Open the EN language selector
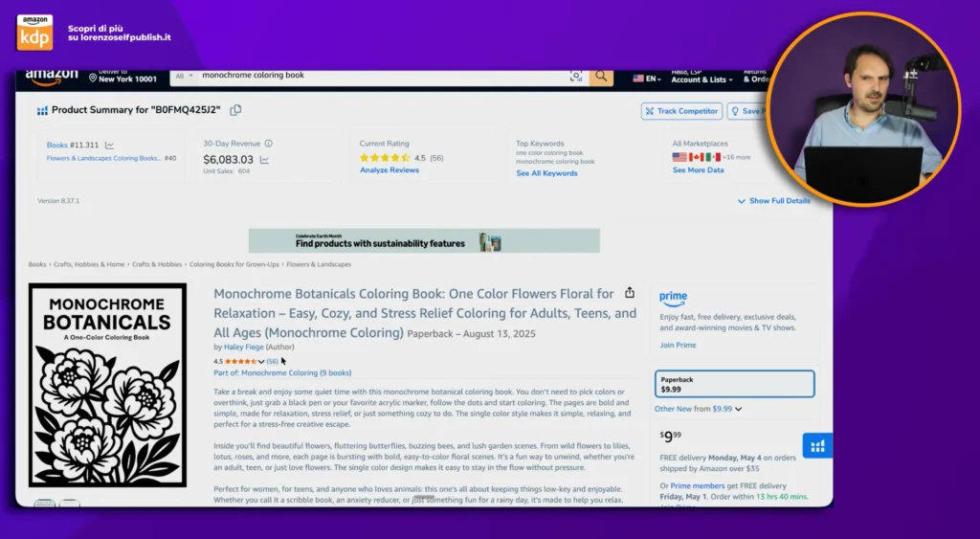Image resolution: width=980 pixels, height=539 pixels. click(x=647, y=79)
